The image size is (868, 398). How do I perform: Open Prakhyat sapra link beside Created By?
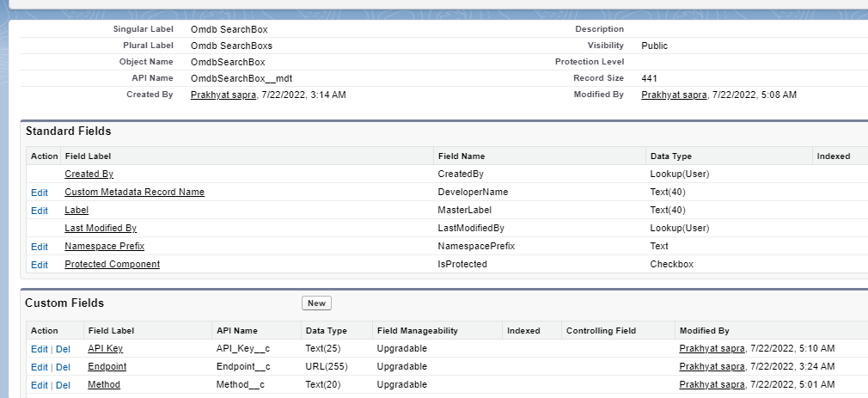click(x=223, y=95)
